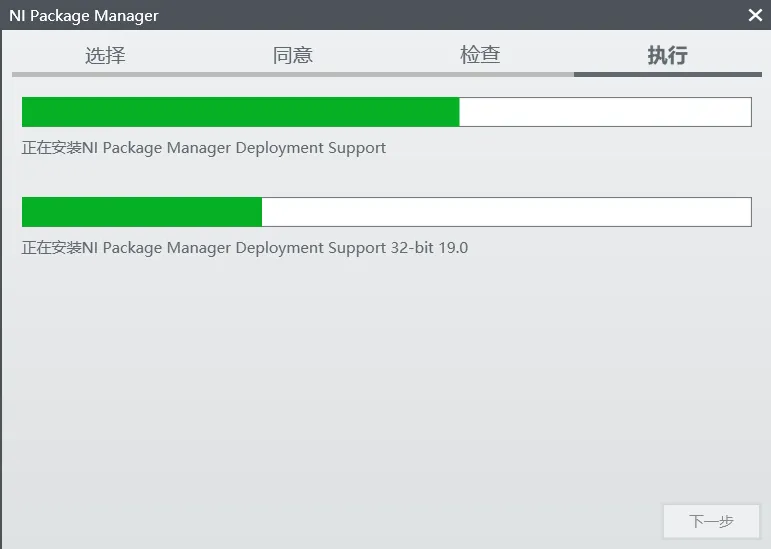Click green filled part of the lower progress bar
The width and height of the screenshot is (771, 549).
[x=142, y=212]
